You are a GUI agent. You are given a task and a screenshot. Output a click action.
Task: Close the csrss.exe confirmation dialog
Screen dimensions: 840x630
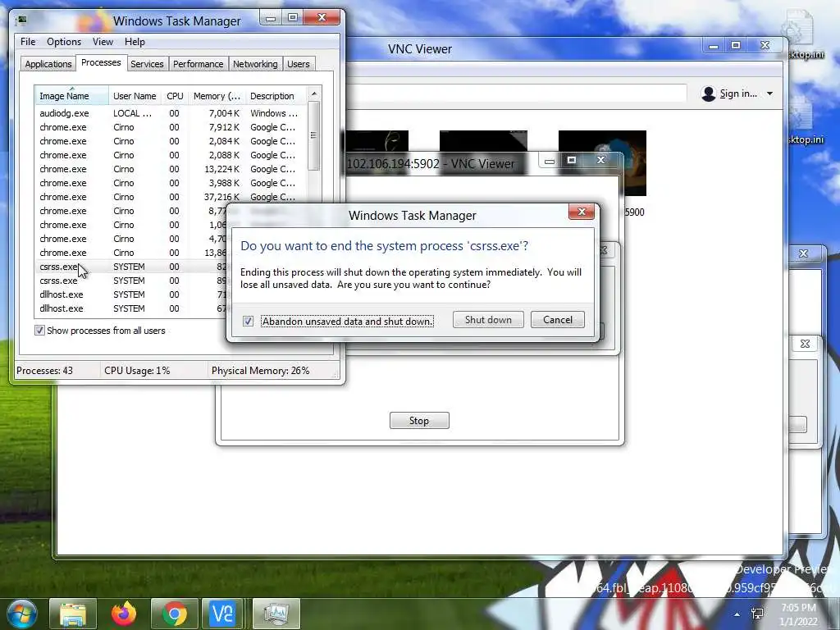[582, 212]
